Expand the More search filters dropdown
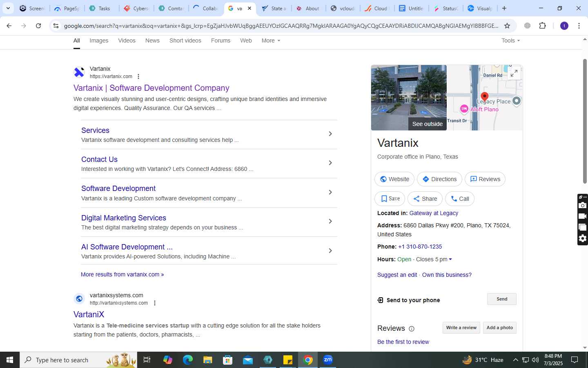588x368 pixels. 271,40
